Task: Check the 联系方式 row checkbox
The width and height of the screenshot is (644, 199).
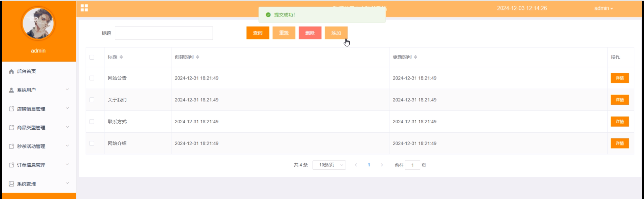Action: point(92,122)
